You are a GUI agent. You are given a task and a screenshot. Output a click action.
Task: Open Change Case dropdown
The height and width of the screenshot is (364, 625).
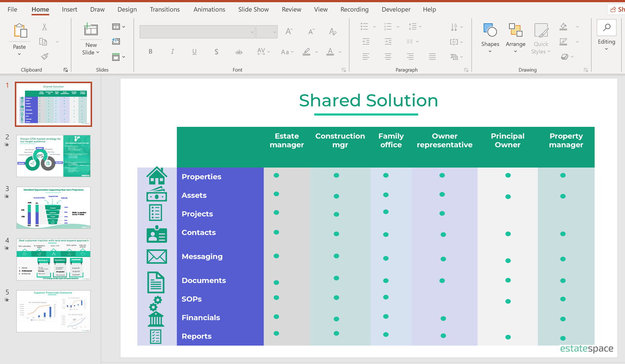point(287,51)
